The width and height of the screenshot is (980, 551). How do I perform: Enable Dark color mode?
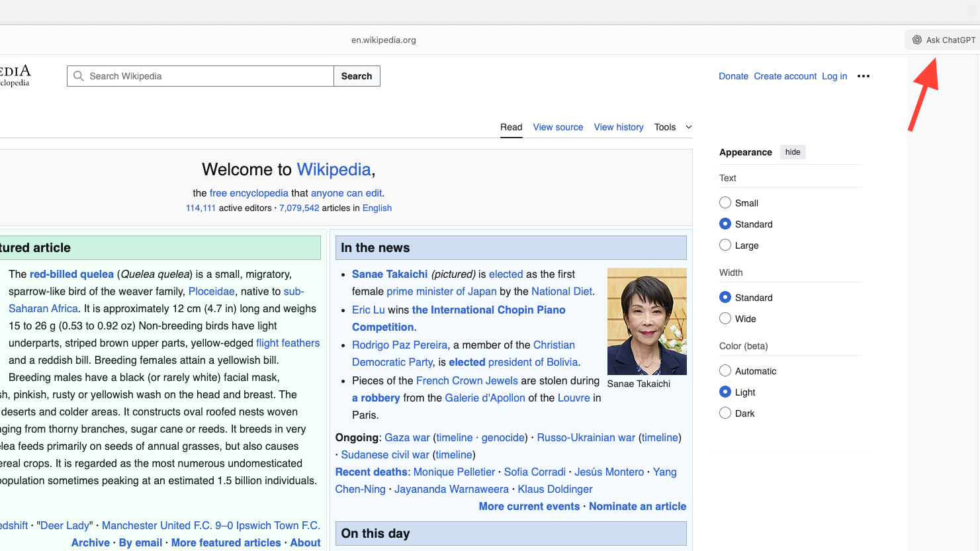[x=725, y=413]
